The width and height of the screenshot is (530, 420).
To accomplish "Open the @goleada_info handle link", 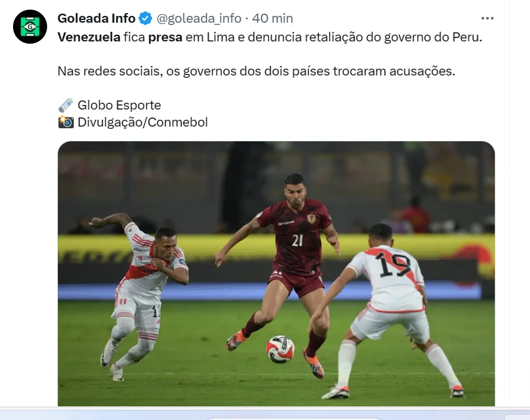I will 199,18.
